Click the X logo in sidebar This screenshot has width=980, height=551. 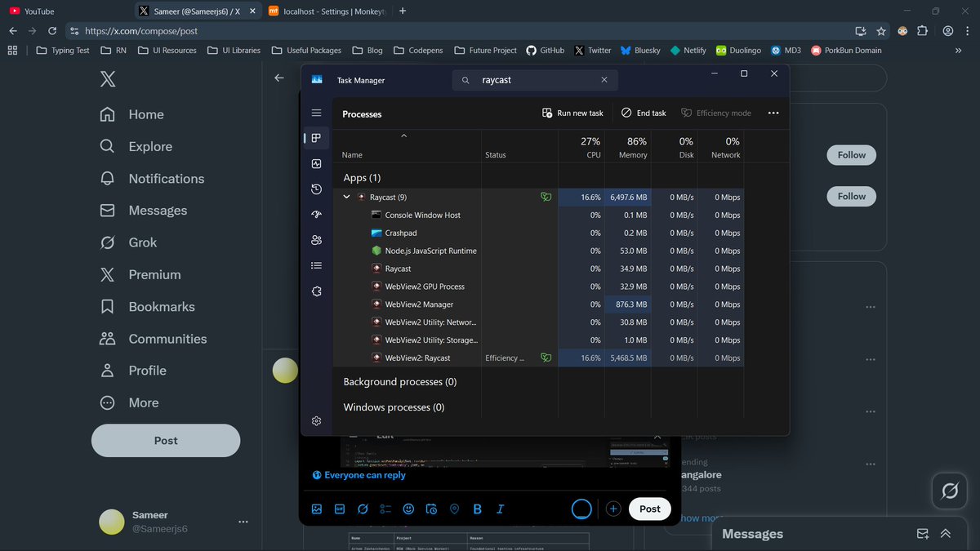click(x=108, y=79)
